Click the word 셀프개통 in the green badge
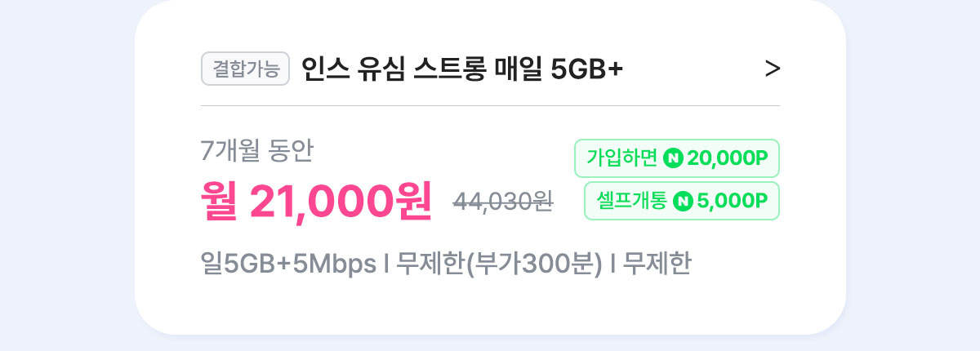Image resolution: width=980 pixels, height=351 pixels. point(632,201)
